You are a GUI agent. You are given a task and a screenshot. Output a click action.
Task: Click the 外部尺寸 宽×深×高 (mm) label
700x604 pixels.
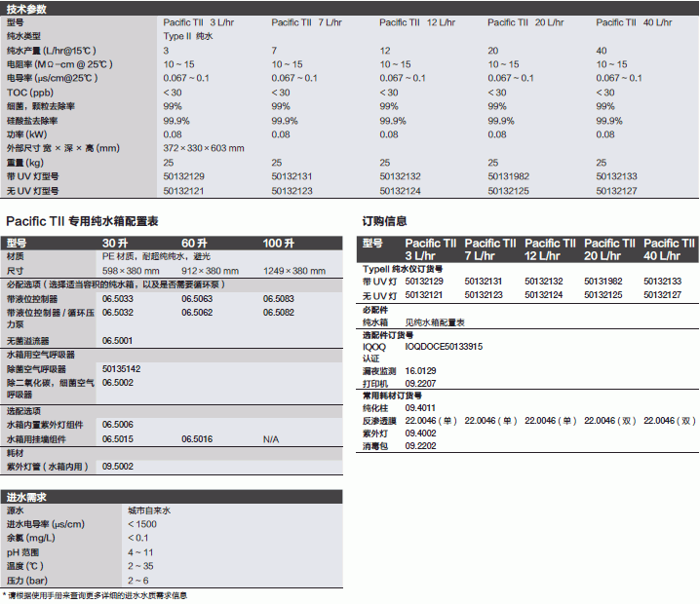coord(63,148)
